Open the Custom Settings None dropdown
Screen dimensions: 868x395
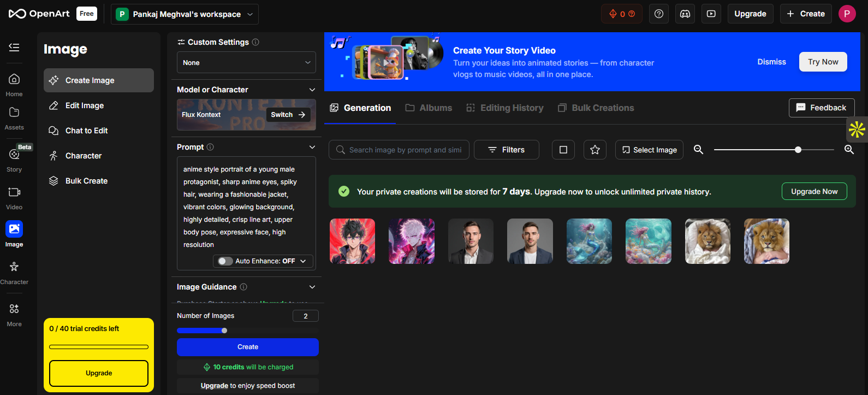[x=246, y=63]
